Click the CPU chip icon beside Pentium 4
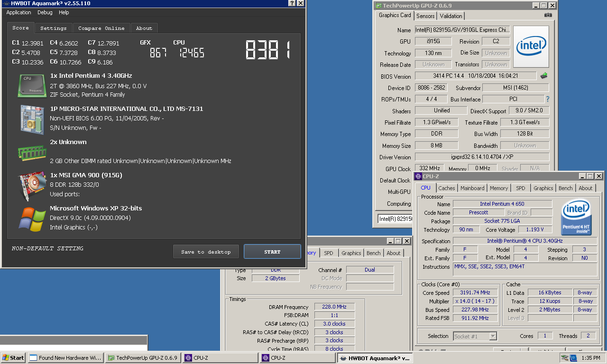The height and width of the screenshot is (364, 607). coord(32,85)
